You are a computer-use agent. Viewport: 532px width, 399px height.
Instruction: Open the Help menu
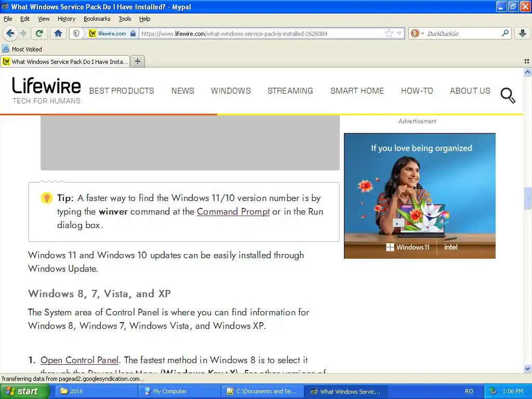pyautogui.click(x=144, y=19)
